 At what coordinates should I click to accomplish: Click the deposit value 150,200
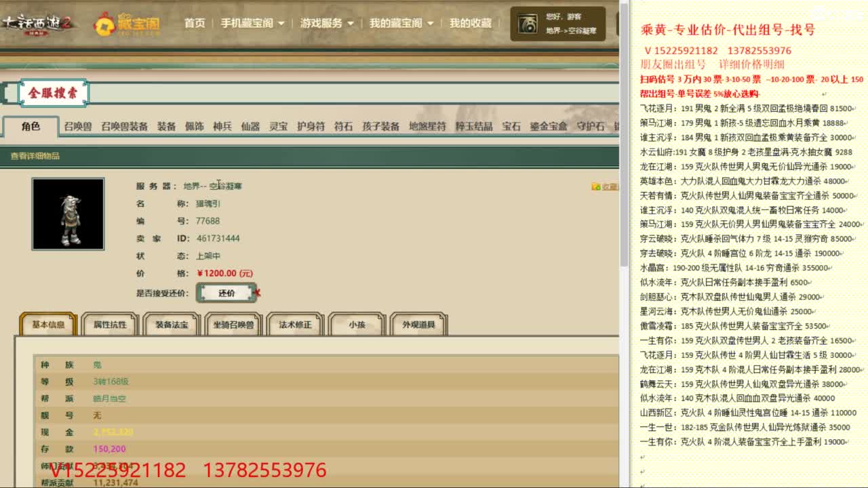pyautogui.click(x=109, y=449)
